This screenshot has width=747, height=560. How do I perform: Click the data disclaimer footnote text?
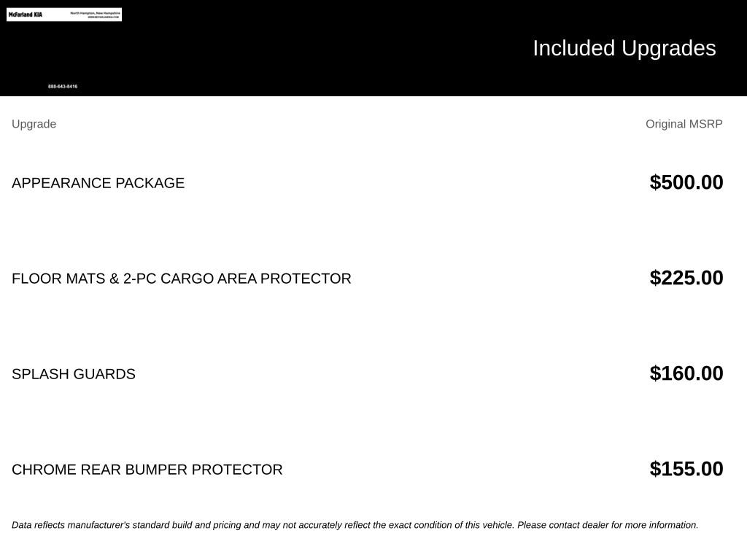click(355, 525)
